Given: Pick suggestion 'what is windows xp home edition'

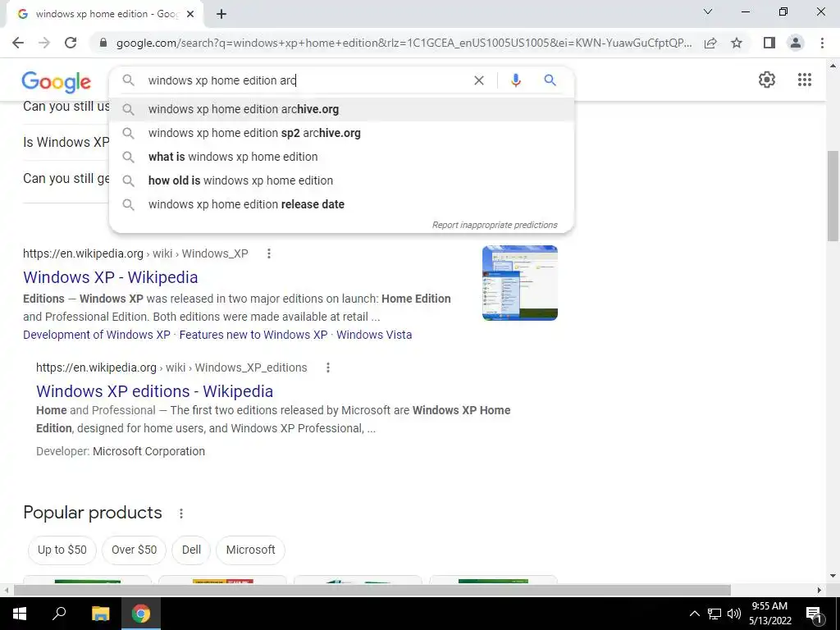Looking at the screenshot, I should (x=341, y=157).
